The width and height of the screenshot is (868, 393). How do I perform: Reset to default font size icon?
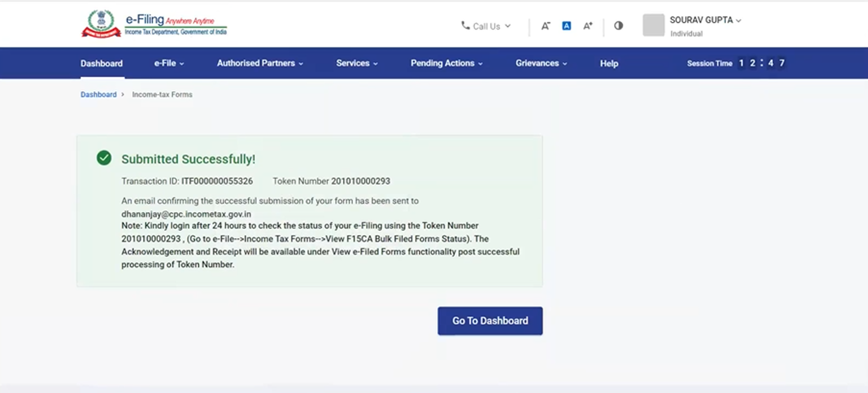(566, 26)
